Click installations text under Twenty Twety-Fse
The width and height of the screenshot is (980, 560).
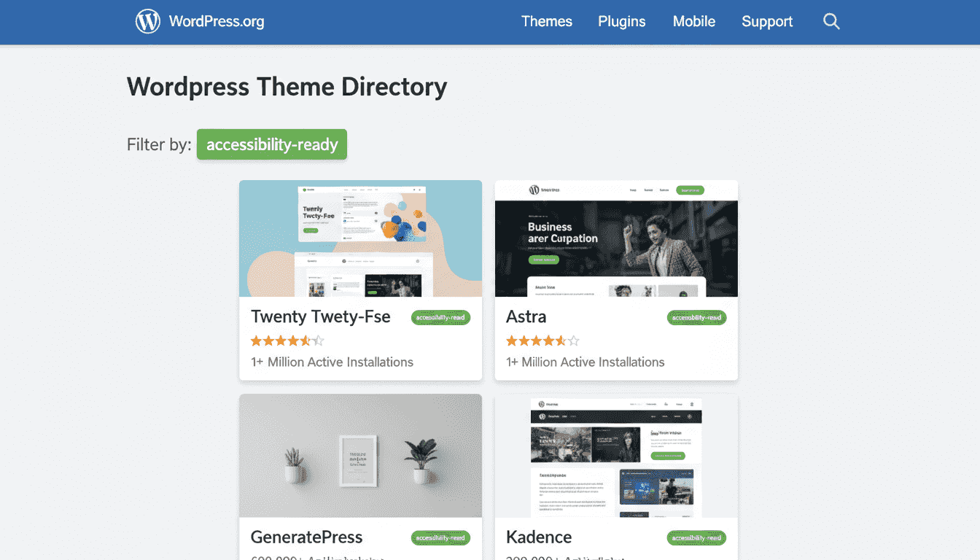332,362
